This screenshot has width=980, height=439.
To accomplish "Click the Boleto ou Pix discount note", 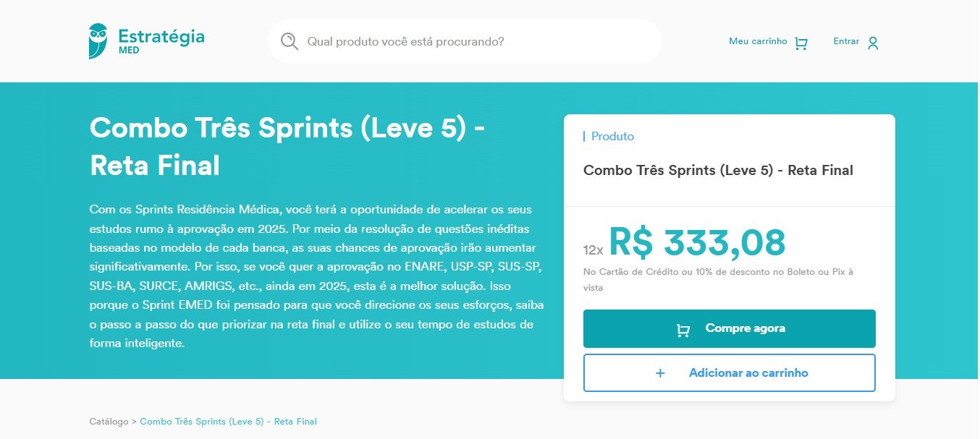I will click(717, 279).
